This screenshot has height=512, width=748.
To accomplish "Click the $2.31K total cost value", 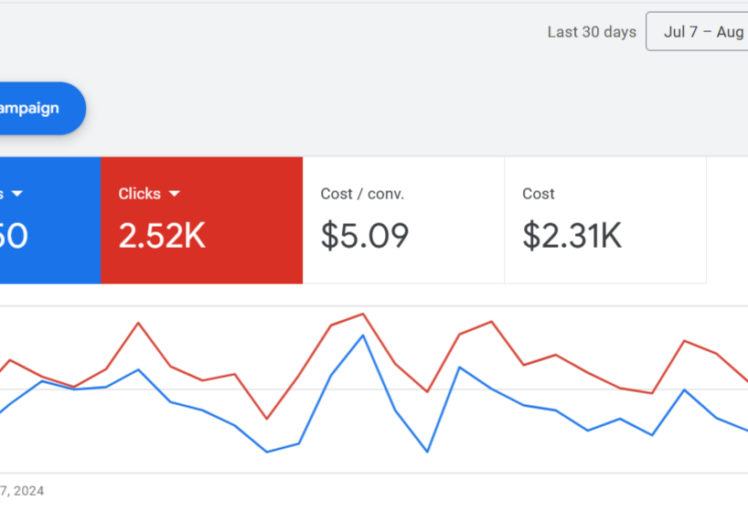I will click(572, 236).
